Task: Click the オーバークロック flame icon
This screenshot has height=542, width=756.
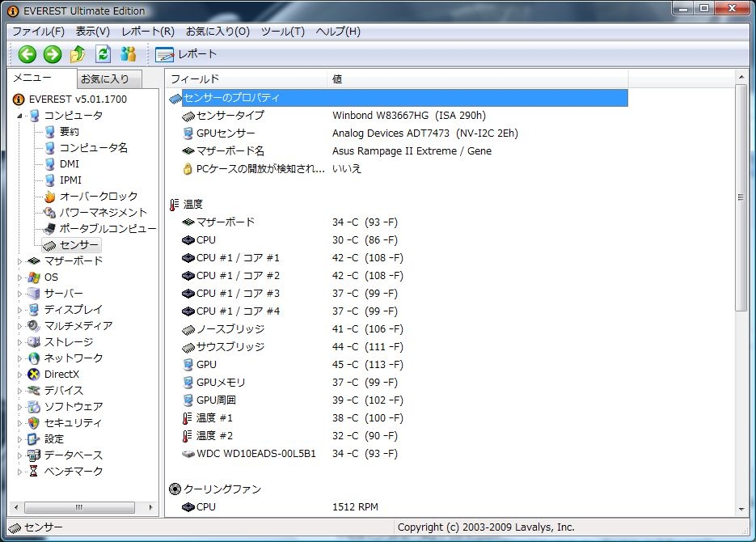Action: click(49, 197)
